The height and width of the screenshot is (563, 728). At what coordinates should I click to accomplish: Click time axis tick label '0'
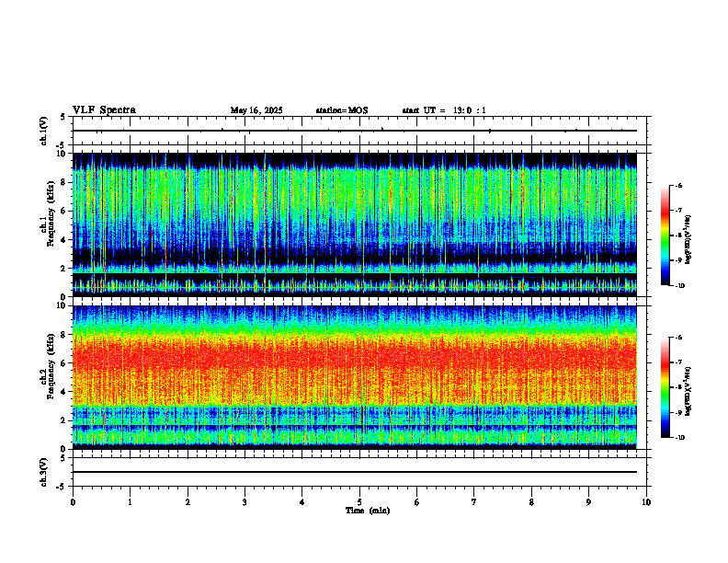(73, 502)
